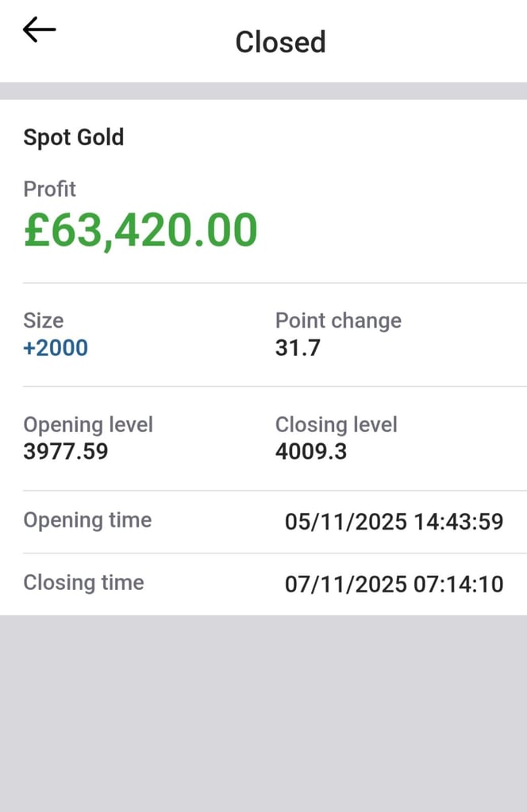This screenshot has width=527, height=812.
Task: Click the back arrow icon
Action: [38, 29]
